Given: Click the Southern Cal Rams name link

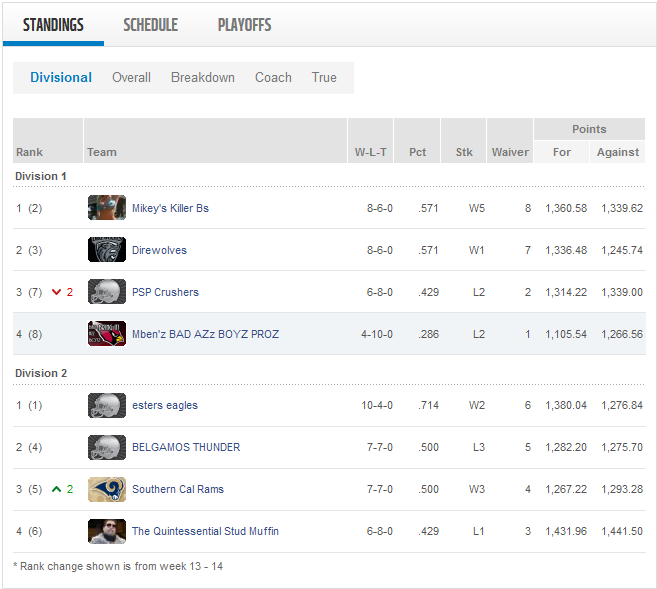Looking at the screenshot, I should (x=178, y=489).
